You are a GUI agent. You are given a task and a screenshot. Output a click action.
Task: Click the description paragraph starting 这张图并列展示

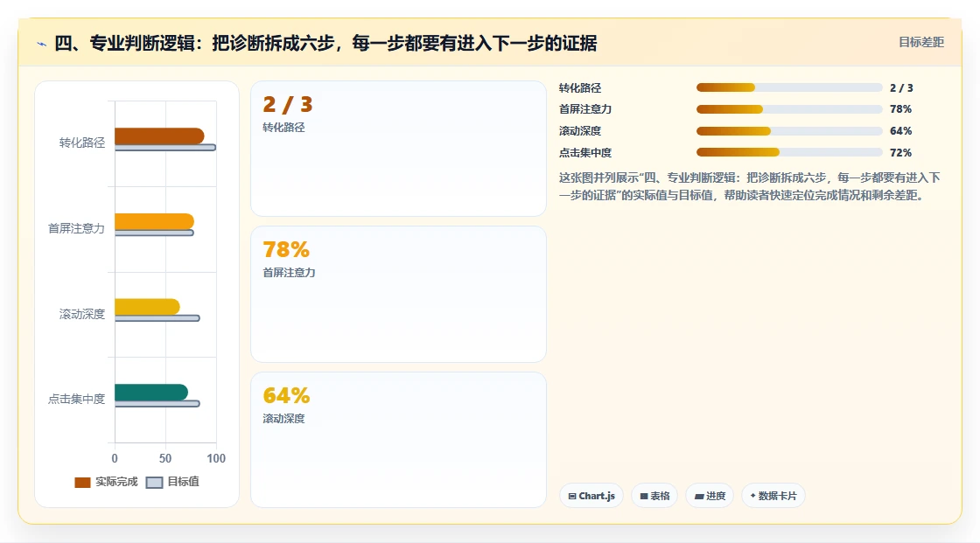[749, 186]
